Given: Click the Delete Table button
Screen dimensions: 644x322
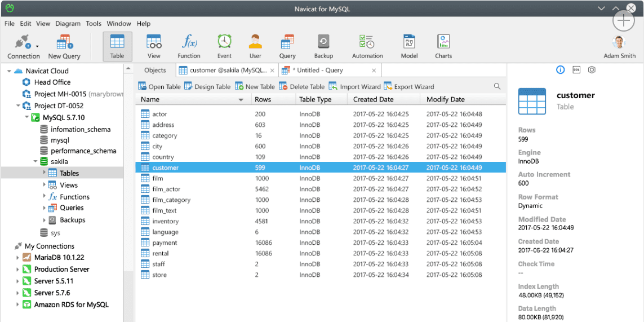Looking at the screenshot, I should point(301,87).
